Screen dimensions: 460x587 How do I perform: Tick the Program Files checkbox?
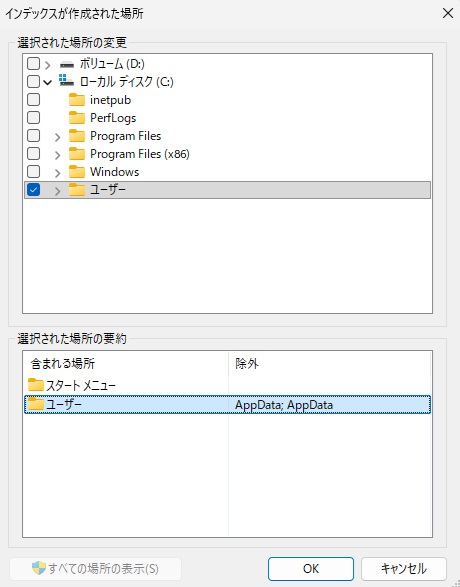click(33, 136)
